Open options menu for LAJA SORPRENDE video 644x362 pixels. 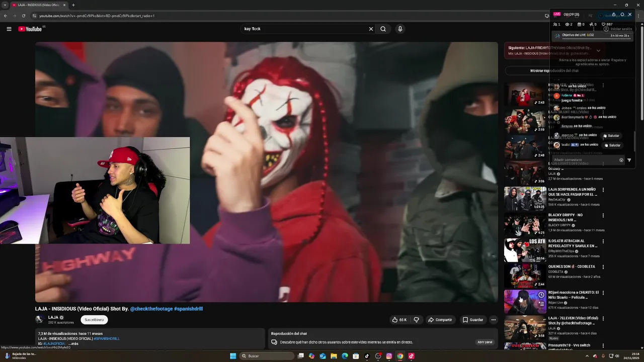(603, 190)
